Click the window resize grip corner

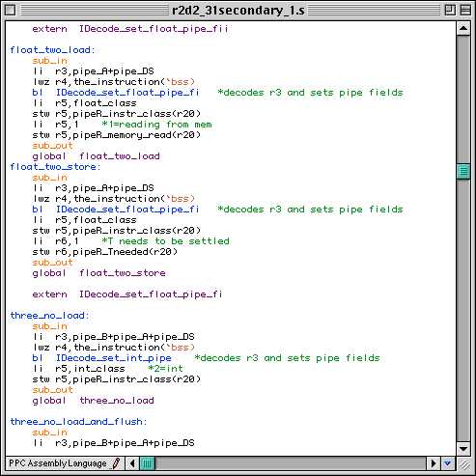click(x=463, y=463)
